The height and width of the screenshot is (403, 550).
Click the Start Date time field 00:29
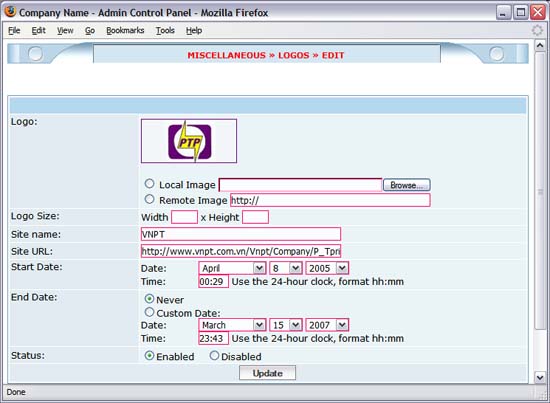[x=213, y=281]
